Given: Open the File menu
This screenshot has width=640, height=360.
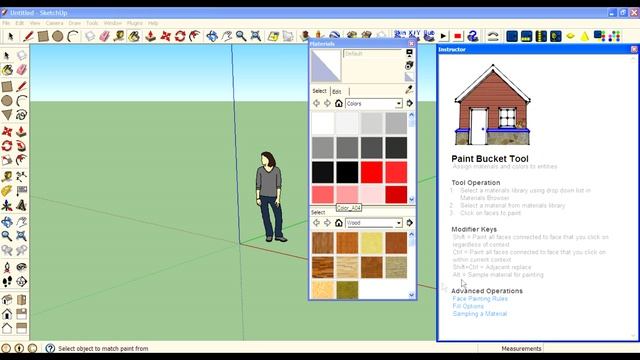Looking at the screenshot, I should click(x=6, y=23).
